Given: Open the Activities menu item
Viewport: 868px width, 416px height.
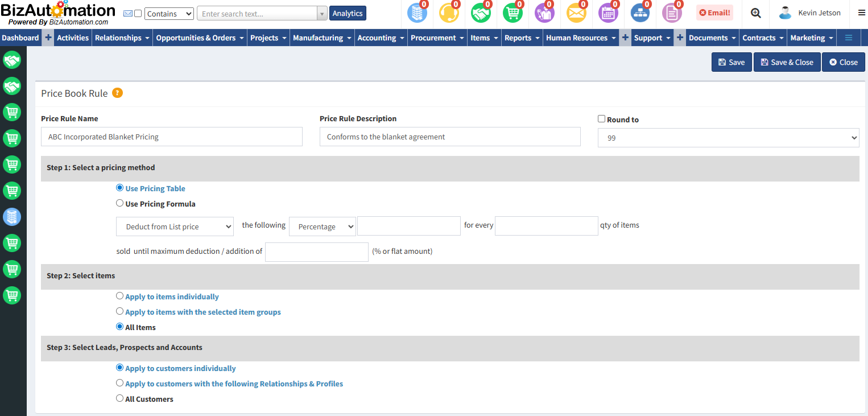Looking at the screenshot, I should (73, 38).
